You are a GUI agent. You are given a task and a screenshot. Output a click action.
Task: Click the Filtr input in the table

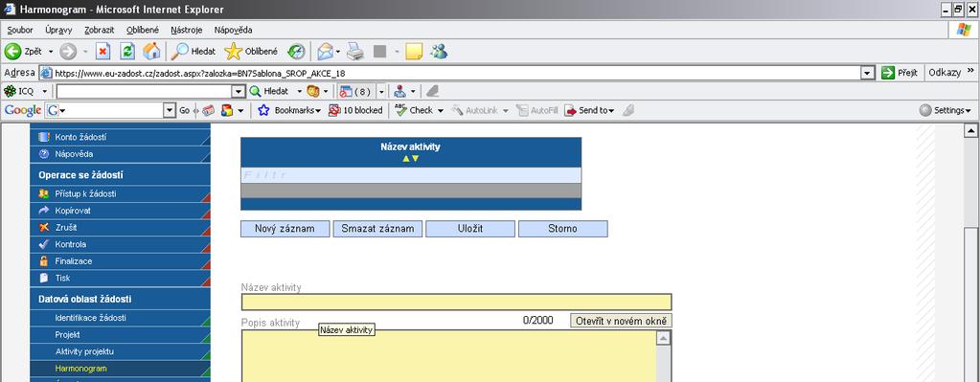coord(411,175)
